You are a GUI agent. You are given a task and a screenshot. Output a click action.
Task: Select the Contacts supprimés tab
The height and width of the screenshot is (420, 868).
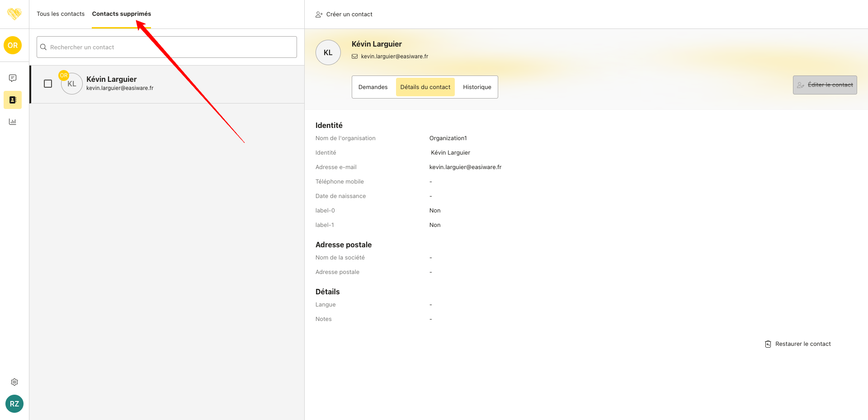point(121,14)
